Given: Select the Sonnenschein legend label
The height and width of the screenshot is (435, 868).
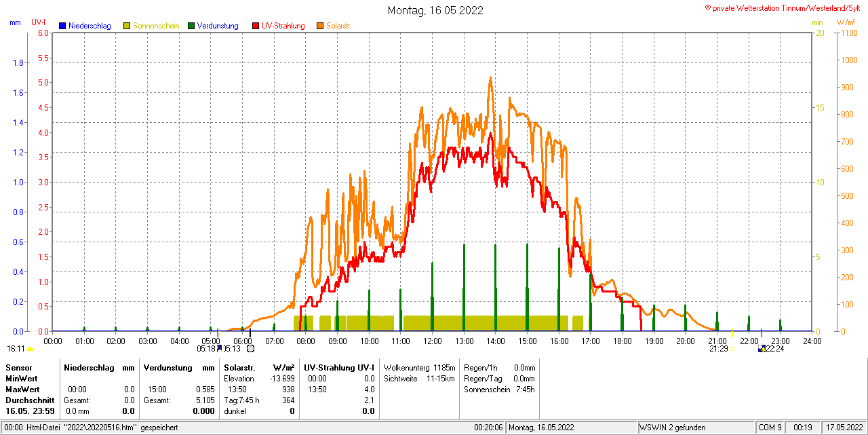Looking at the screenshot, I should click(x=156, y=26).
